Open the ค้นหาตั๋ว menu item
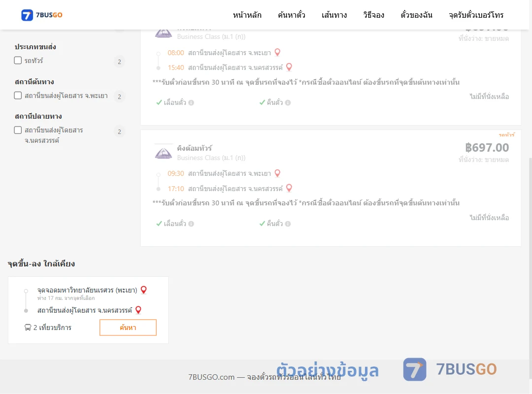Screen dimensions: 532x394 pyautogui.click(x=292, y=15)
